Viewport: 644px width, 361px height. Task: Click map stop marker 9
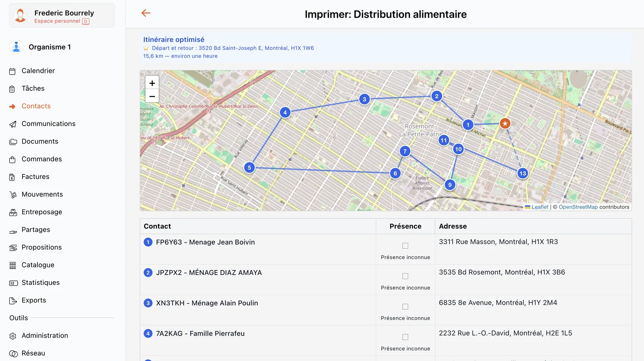tap(450, 185)
